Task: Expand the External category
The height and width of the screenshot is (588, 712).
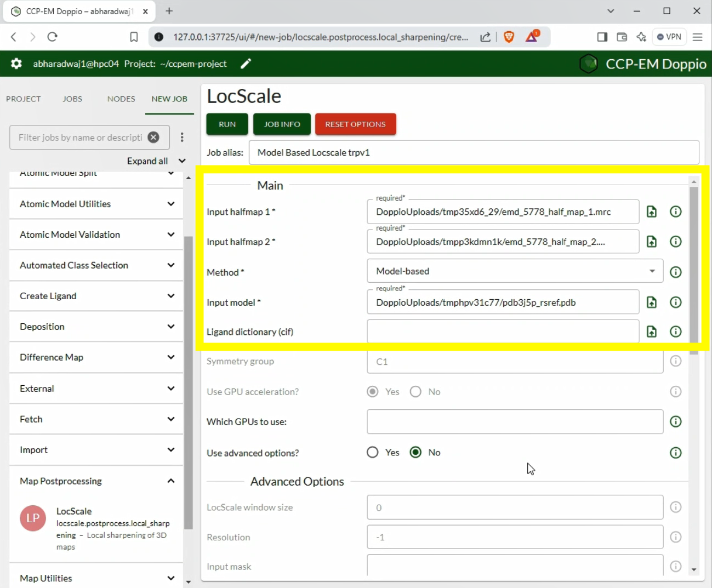Action: [96, 389]
